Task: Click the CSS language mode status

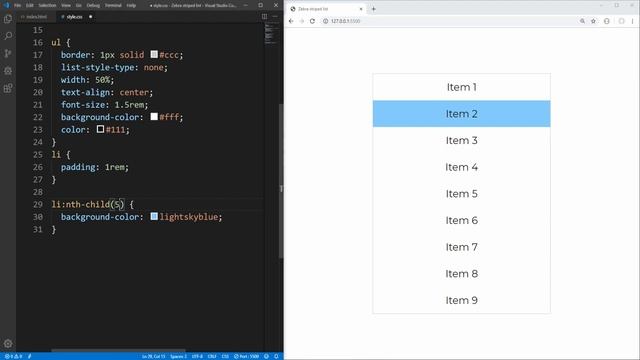Action: 225,356
